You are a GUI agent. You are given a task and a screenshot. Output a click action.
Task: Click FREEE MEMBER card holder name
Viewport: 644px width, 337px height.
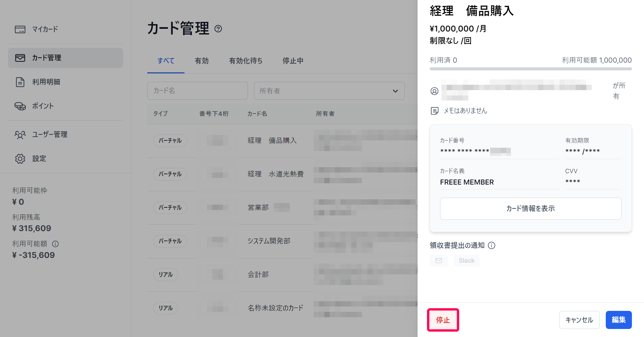467,182
